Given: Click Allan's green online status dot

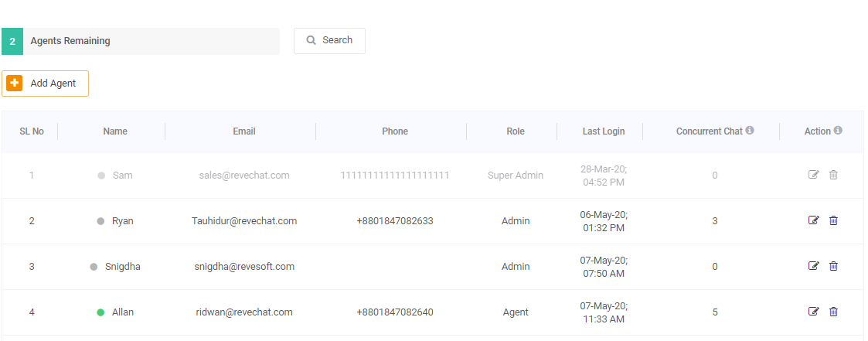Looking at the screenshot, I should coord(100,312).
